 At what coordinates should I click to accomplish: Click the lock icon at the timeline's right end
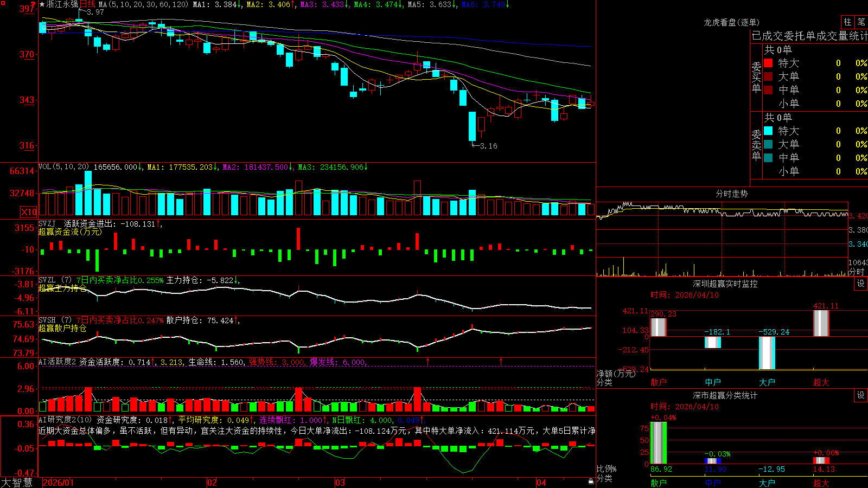tap(591, 481)
